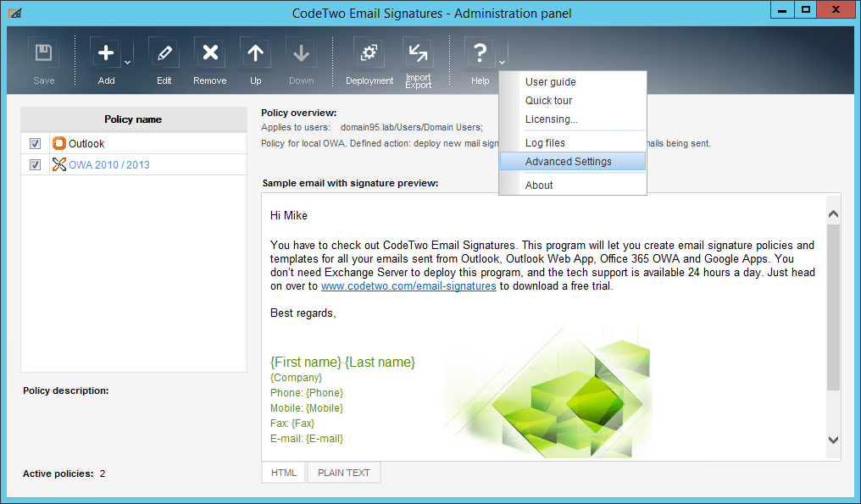Image resolution: width=861 pixels, height=504 pixels.
Task: Open the www.codetwo.com/email-signatures link
Action: pos(408,286)
